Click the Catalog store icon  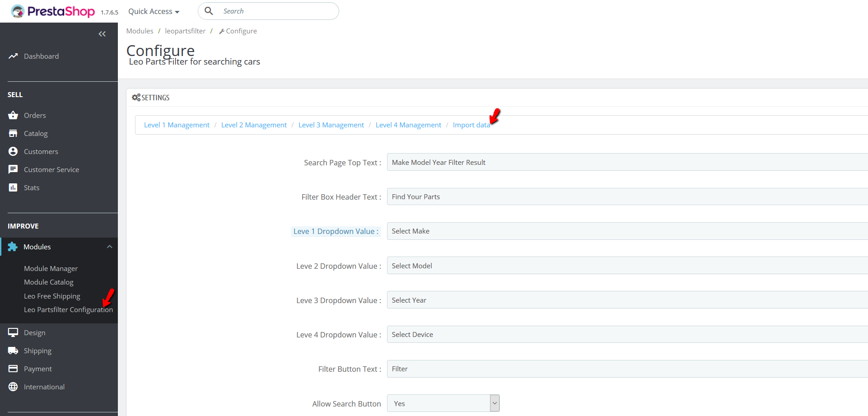13,133
